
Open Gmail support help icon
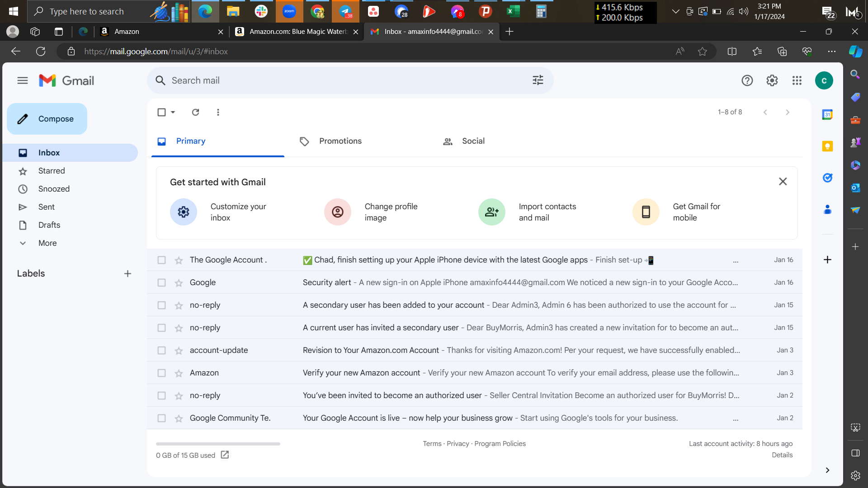point(747,80)
